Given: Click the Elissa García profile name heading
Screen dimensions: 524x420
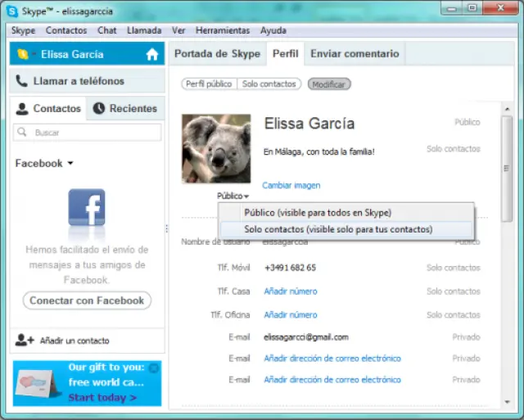Looking at the screenshot, I should 309,124.
